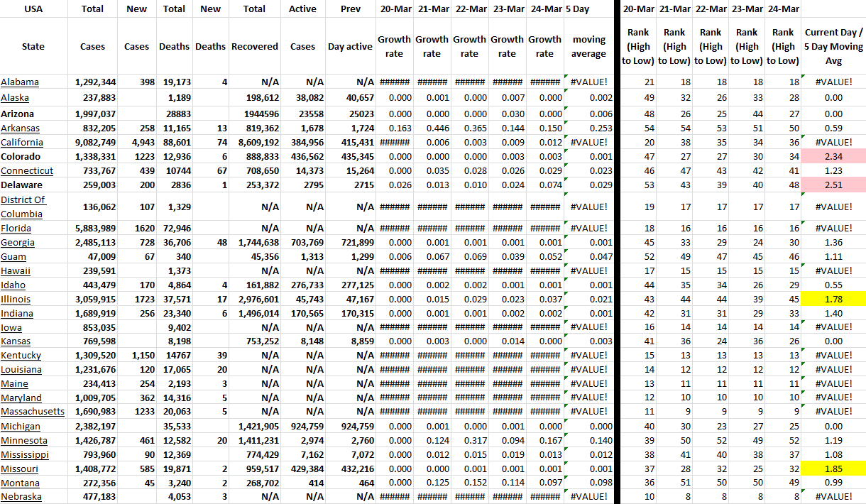Open the Massachusetts state link
The height and width of the screenshot is (504, 866).
[33, 412]
